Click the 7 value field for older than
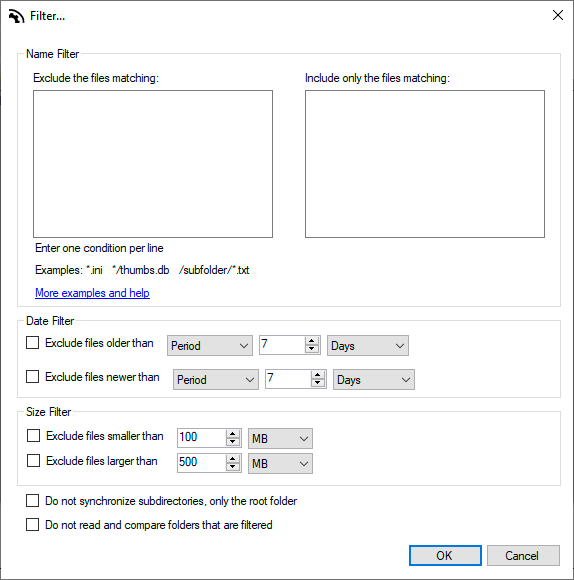Screen dimensions: 574x580 point(282,345)
